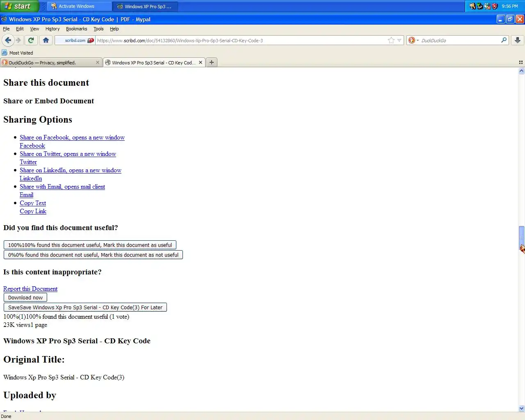Open the list all tabs button
525x420 pixels.
click(x=521, y=62)
